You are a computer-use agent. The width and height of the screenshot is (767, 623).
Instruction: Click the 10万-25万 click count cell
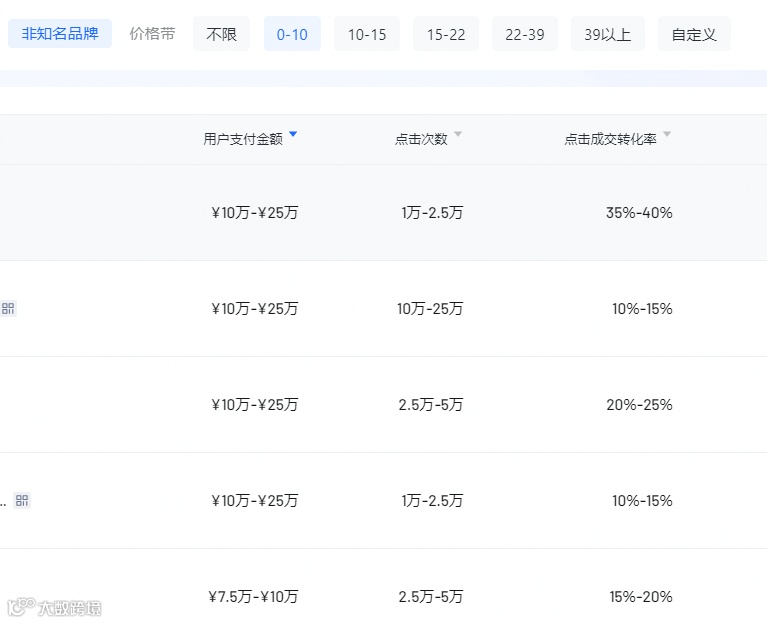430,309
